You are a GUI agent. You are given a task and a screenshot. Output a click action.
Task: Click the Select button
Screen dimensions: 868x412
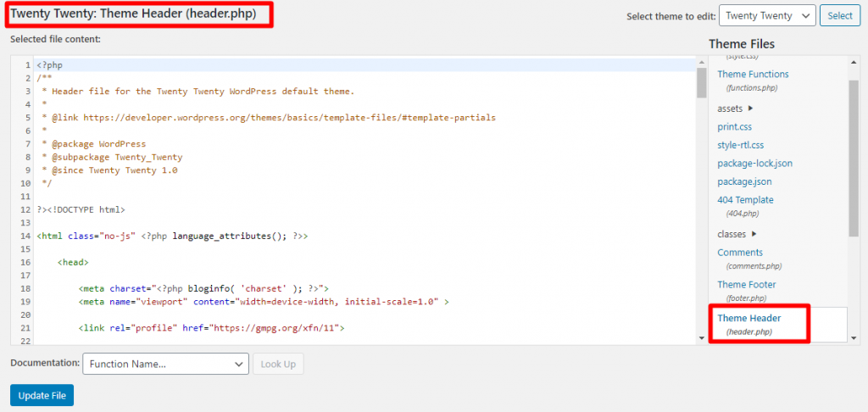pyautogui.click(x=840, y=15)
